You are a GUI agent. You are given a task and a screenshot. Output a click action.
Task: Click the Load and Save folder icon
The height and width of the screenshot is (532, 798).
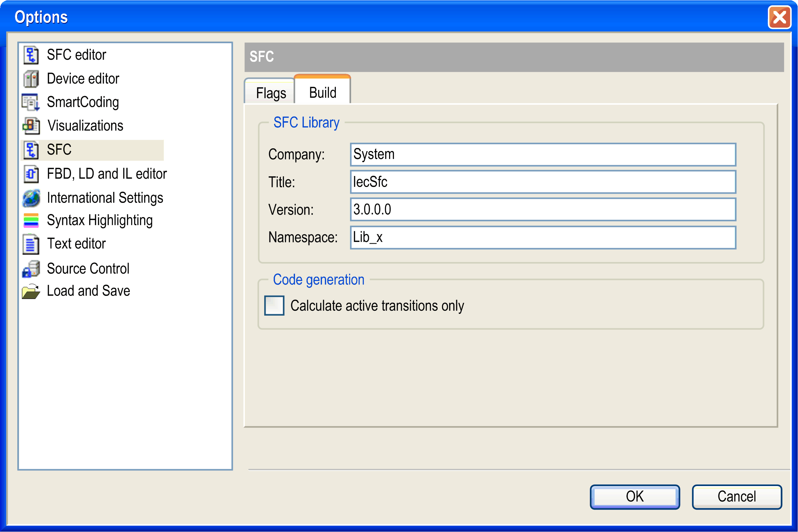pos(31,291)
